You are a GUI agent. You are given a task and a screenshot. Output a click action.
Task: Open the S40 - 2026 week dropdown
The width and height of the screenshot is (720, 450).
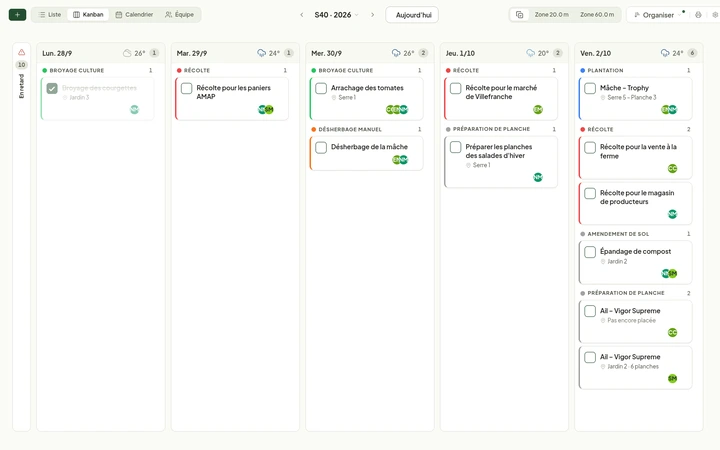[x=337, y=15]
